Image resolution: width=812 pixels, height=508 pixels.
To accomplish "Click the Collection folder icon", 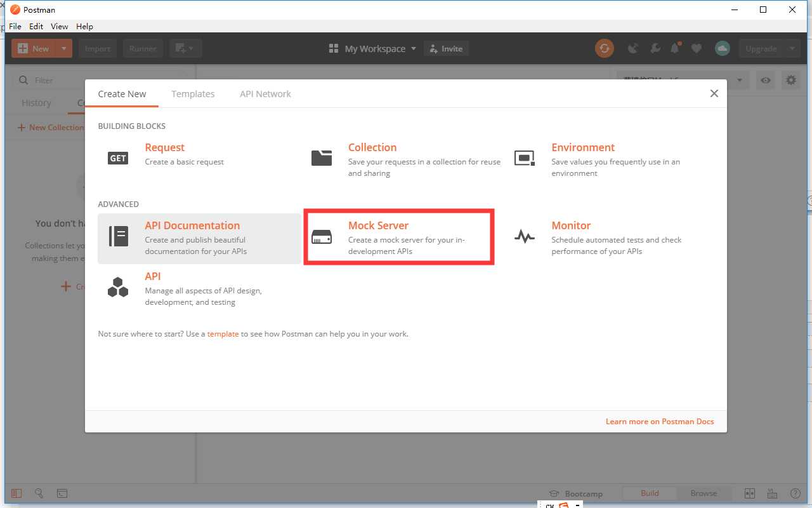I will tap(322, 157).
